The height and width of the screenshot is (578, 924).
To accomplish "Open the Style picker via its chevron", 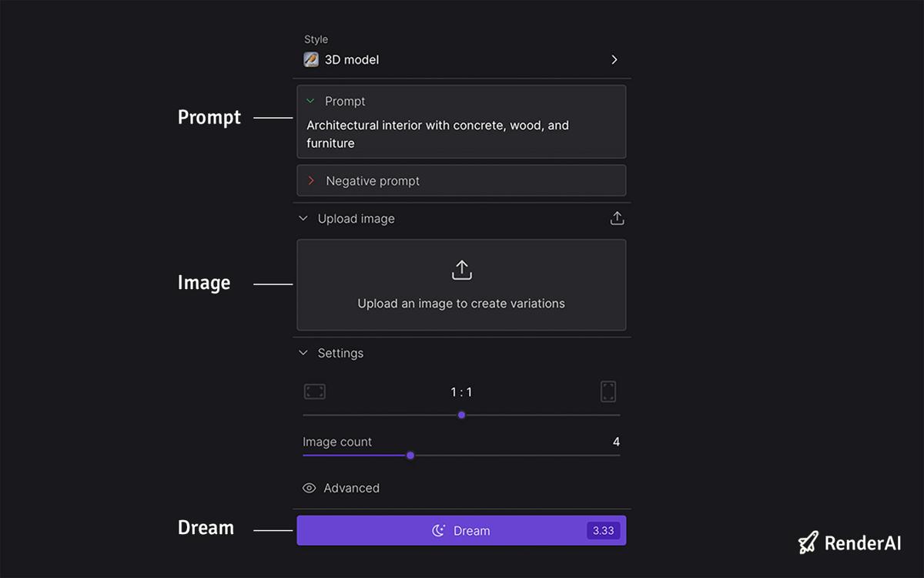I will [x=614, y=59].
